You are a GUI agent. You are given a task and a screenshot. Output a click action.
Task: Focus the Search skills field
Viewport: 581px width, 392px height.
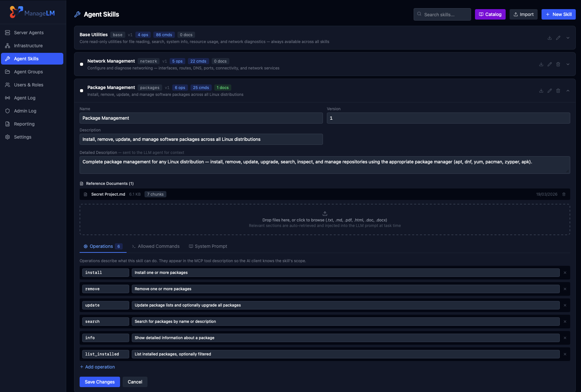point(442,14)
